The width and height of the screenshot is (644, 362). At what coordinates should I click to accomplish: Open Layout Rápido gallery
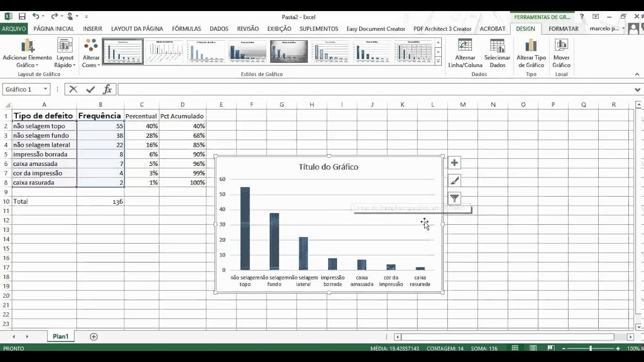click(65, 53)
